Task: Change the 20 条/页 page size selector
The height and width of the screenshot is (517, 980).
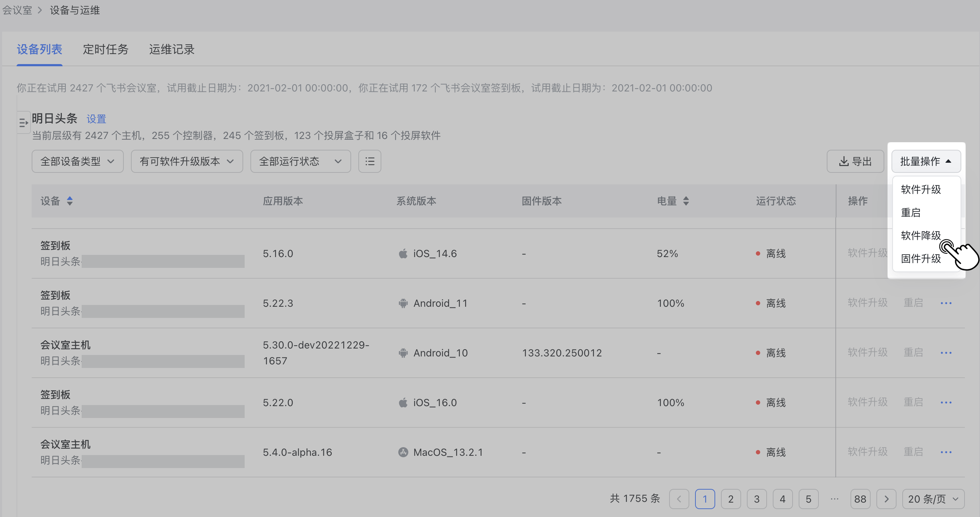Action: pos(933,499)
